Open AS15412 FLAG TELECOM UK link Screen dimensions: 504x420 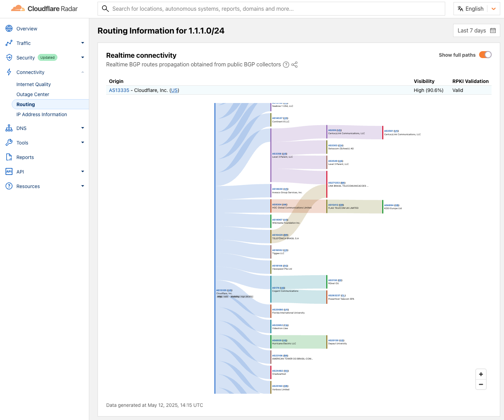click(x=333, y=205)
